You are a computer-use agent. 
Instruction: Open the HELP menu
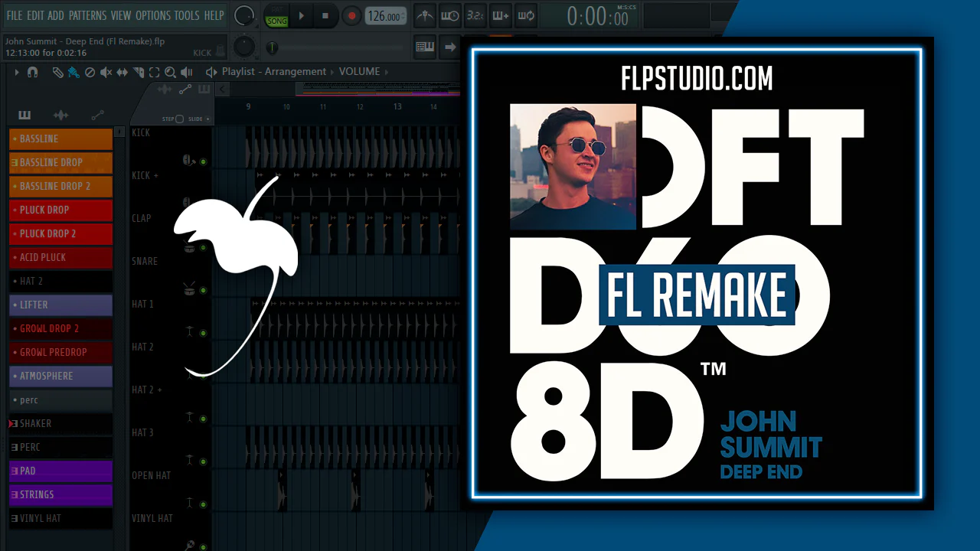(214, 15)
